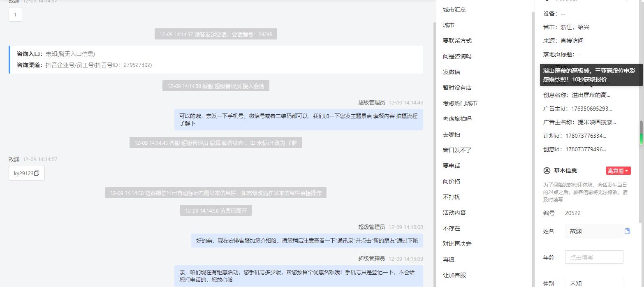Screen dimensions: 644x287
Task: Click the agent message starting 好的亲
Action: [x=307, y=241]
